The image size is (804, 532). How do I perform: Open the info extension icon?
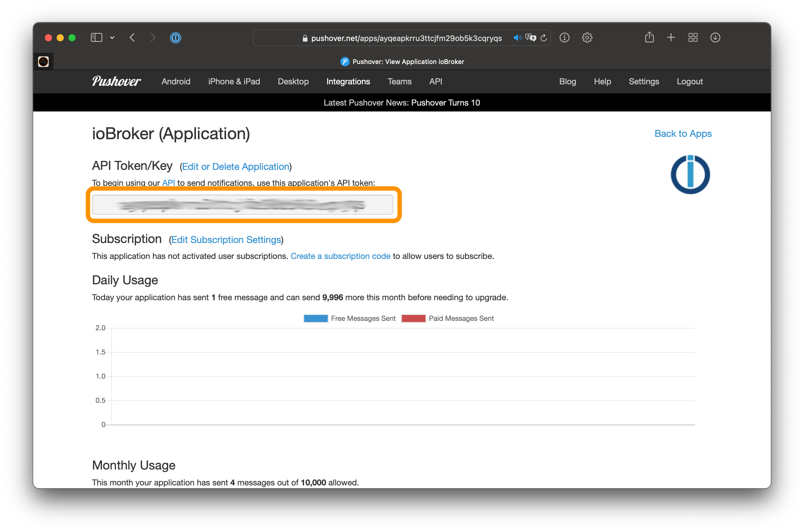[x=564, y=38]
